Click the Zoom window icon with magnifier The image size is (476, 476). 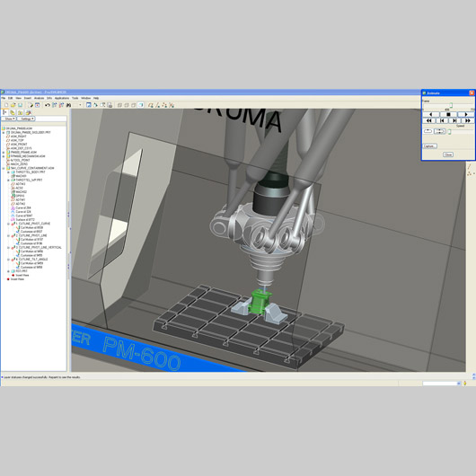click(102, 105)
